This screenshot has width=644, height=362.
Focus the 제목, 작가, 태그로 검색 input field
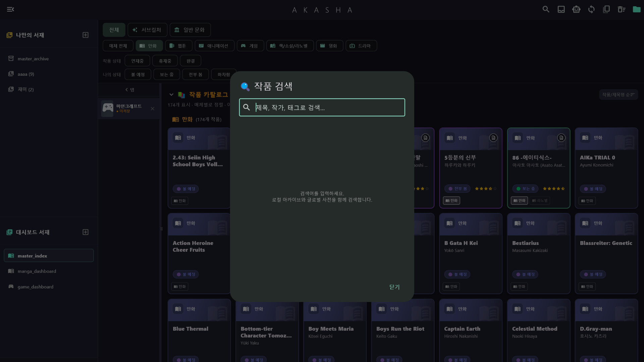pos(322,108)
